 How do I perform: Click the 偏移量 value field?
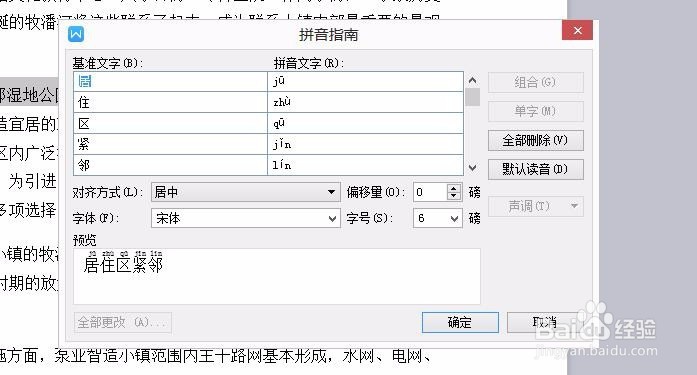(430, 192)
